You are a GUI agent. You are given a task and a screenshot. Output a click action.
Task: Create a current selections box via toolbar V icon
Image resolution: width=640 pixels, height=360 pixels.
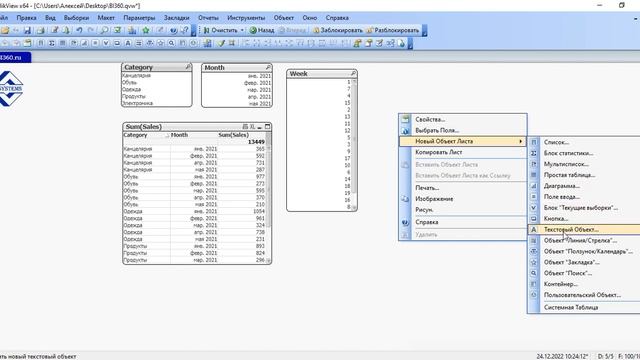coord(106,43)
